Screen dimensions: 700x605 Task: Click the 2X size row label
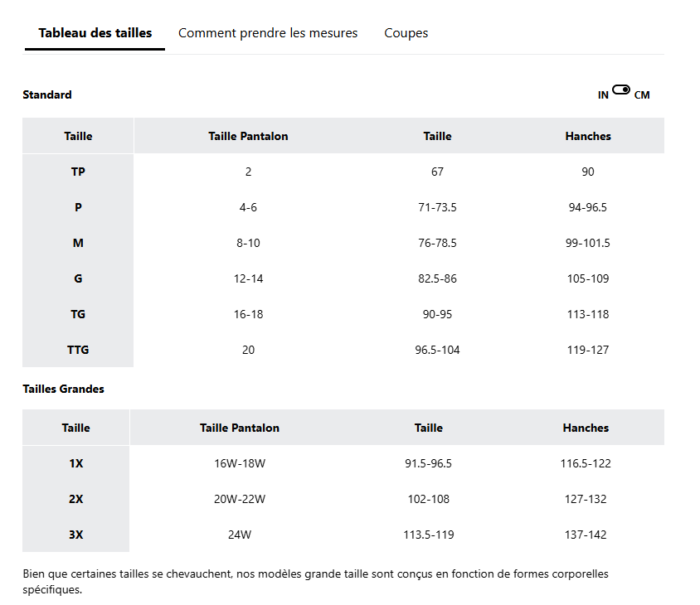(76, 499)
